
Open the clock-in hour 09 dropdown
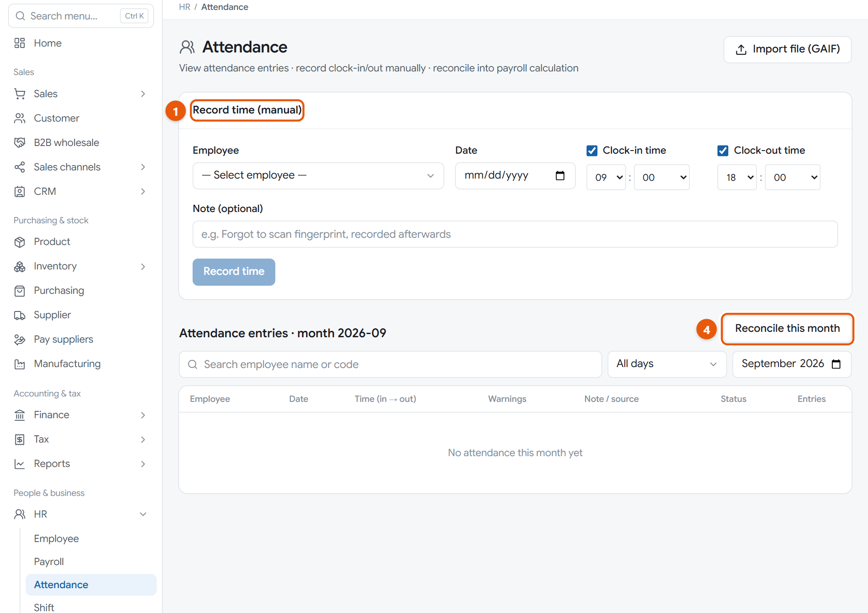tap(606, 177)
